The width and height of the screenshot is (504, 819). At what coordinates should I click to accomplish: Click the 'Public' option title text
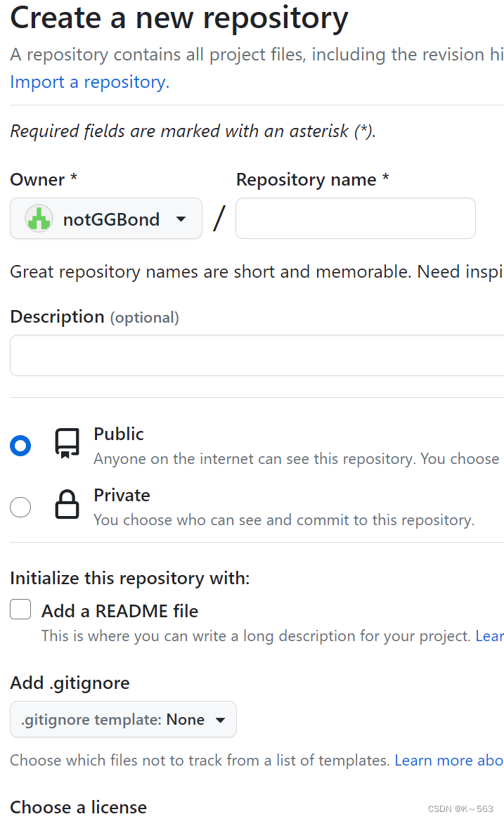119,434
